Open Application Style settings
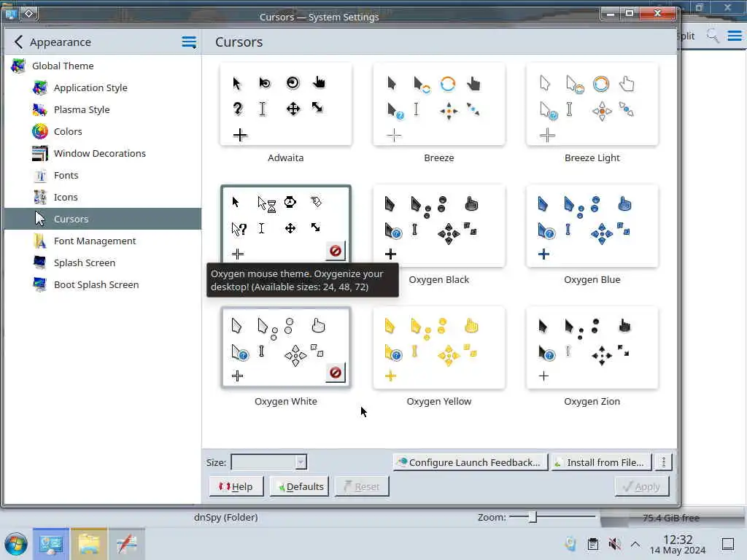 90,87
